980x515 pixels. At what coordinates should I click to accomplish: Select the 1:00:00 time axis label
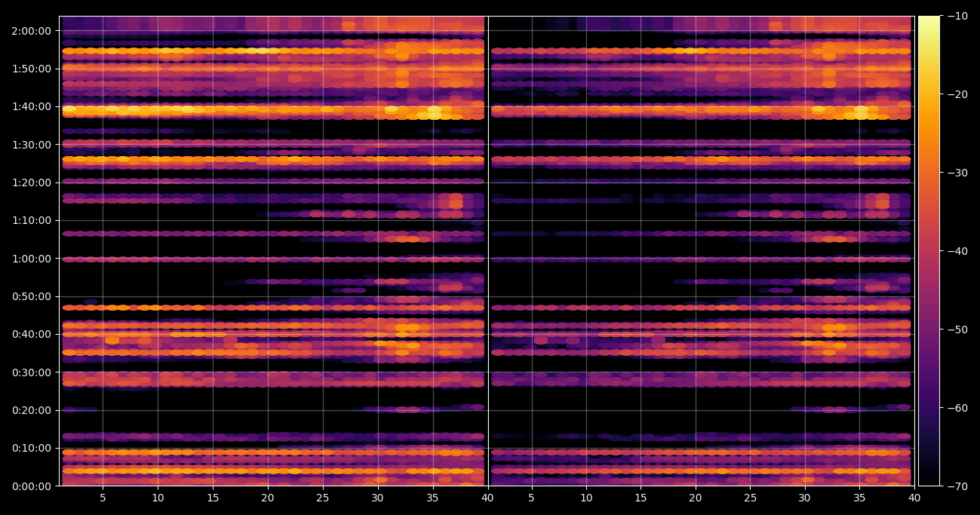click(32, 259)
